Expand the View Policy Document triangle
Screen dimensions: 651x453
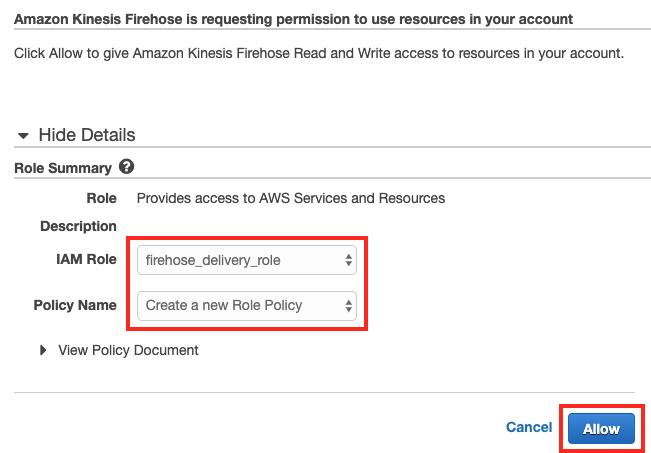point(43,350)
